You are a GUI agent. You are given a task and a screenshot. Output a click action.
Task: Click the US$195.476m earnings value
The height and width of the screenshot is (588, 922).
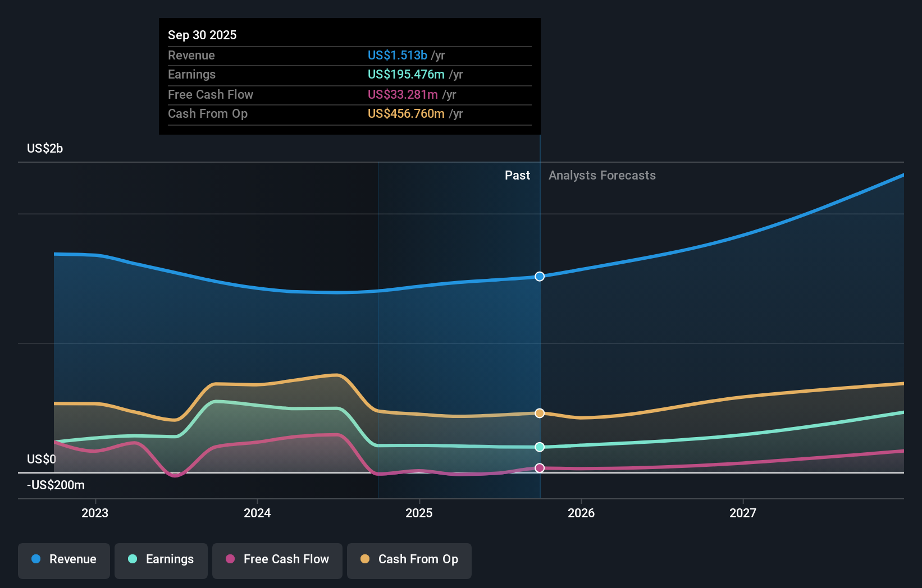pos(406,74)
